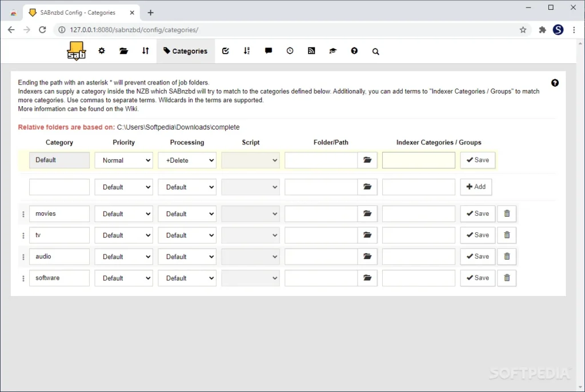Focus the new category name field

click(59, 187)
